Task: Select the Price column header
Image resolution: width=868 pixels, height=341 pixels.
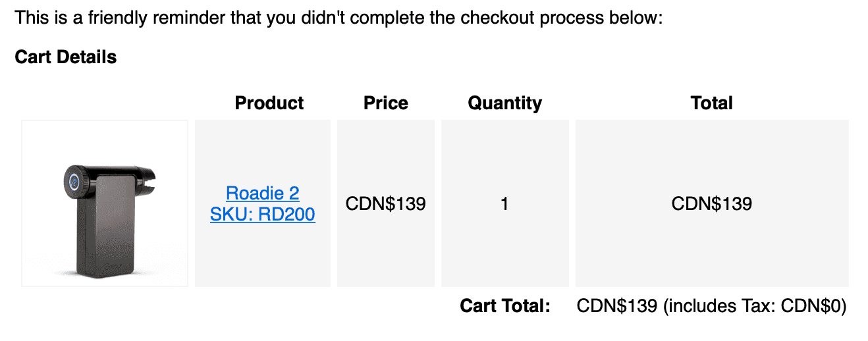Action: (x=386, y=103)
